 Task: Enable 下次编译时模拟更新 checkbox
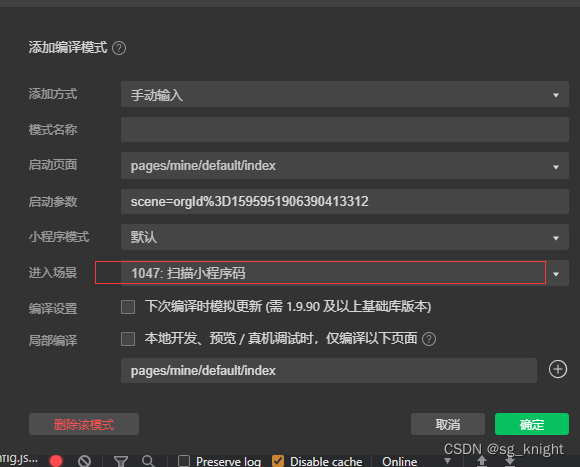pos(128,307)
